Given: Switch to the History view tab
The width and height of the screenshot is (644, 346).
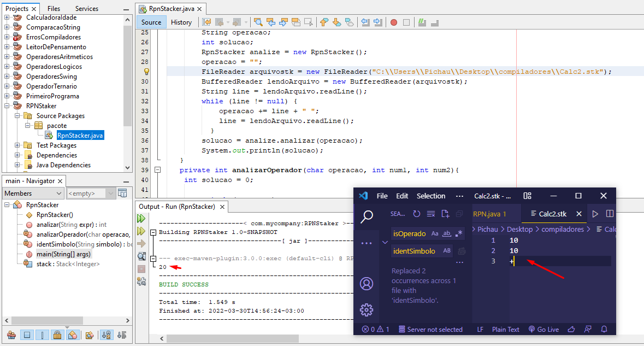Looking at the screenshot, I should tap(181, 22).
